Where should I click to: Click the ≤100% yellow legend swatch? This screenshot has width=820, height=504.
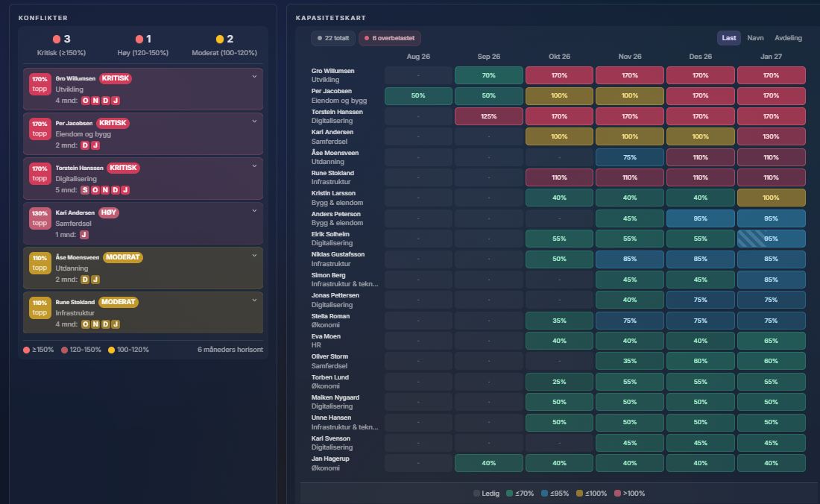(579, 493)
